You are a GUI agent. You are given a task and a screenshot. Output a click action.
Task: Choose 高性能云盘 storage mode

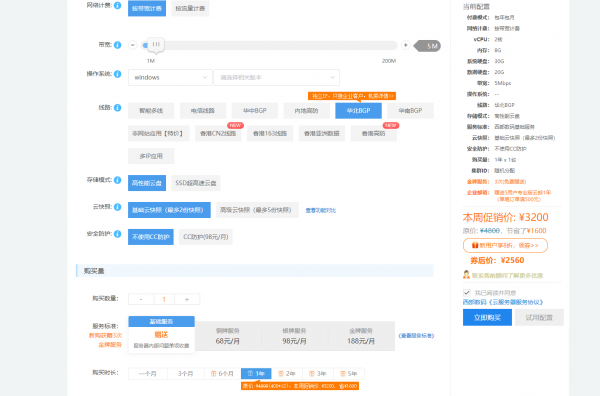click(147, 183)
